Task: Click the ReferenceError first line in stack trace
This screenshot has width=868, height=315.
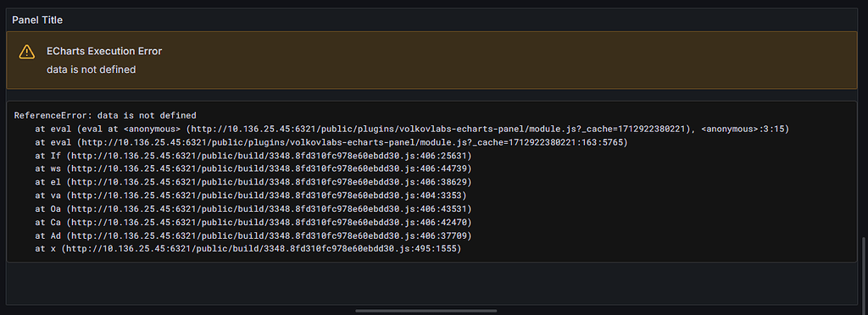Action: [x=105, y=115]
